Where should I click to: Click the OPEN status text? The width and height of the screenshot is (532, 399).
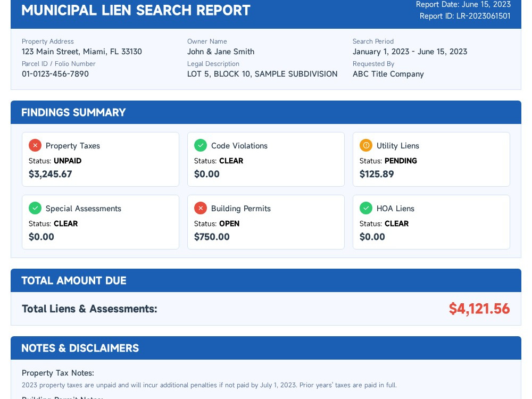point(229,223)
